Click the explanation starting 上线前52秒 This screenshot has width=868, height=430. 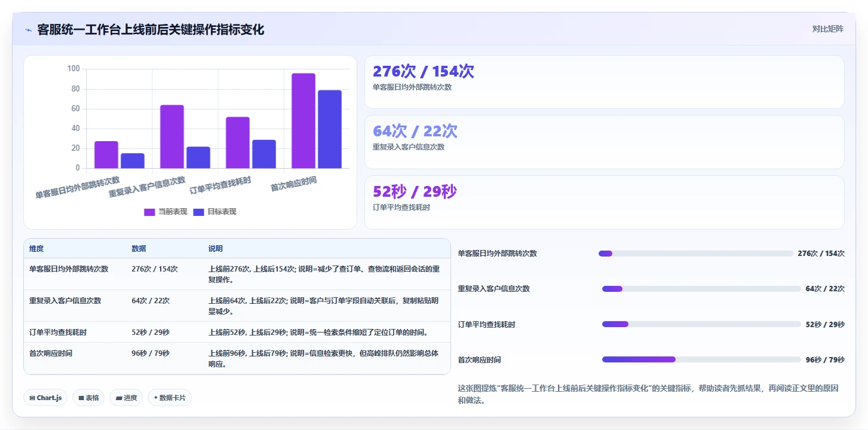pyautogui.click(x=318, y=333)
